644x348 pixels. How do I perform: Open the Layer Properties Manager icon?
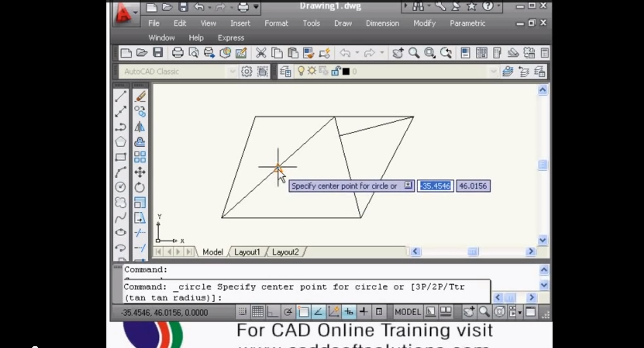285,72
